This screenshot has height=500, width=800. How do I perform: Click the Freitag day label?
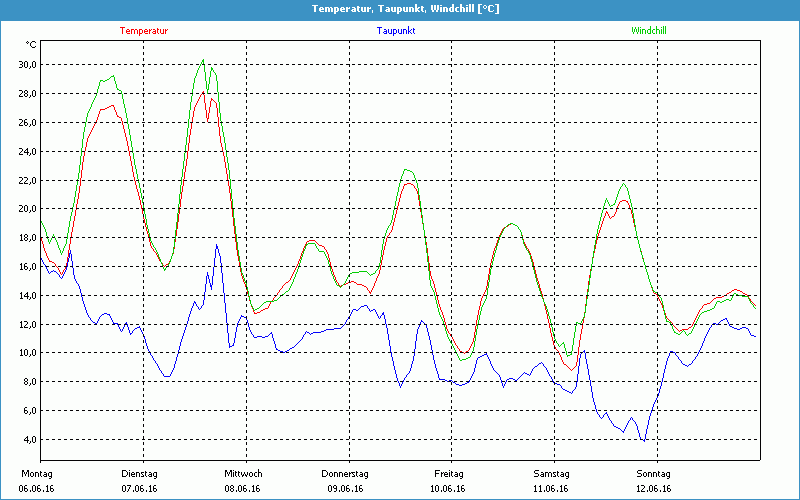448,474
